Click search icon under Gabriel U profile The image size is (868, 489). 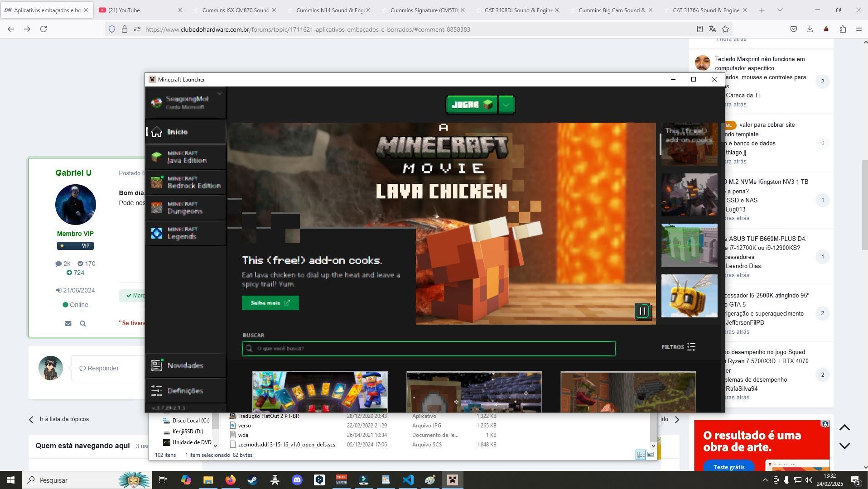(83, 324)
